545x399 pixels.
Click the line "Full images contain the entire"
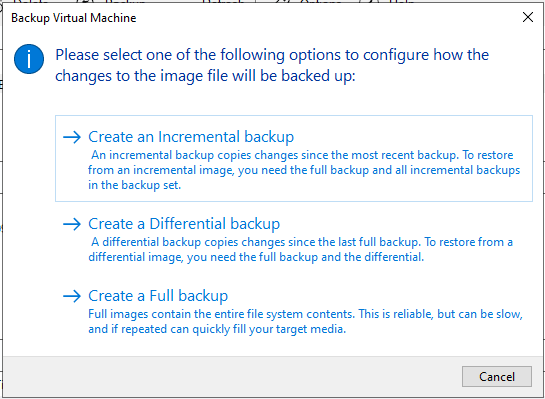306,314
